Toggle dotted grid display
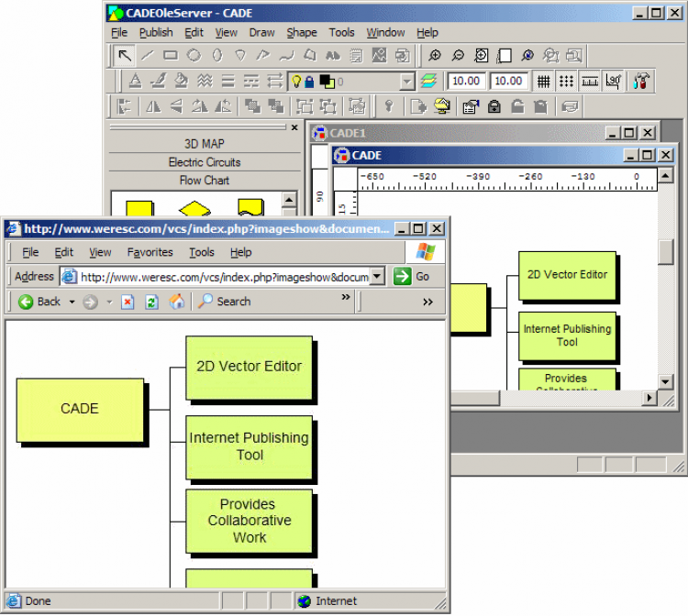 click(567, 81)
